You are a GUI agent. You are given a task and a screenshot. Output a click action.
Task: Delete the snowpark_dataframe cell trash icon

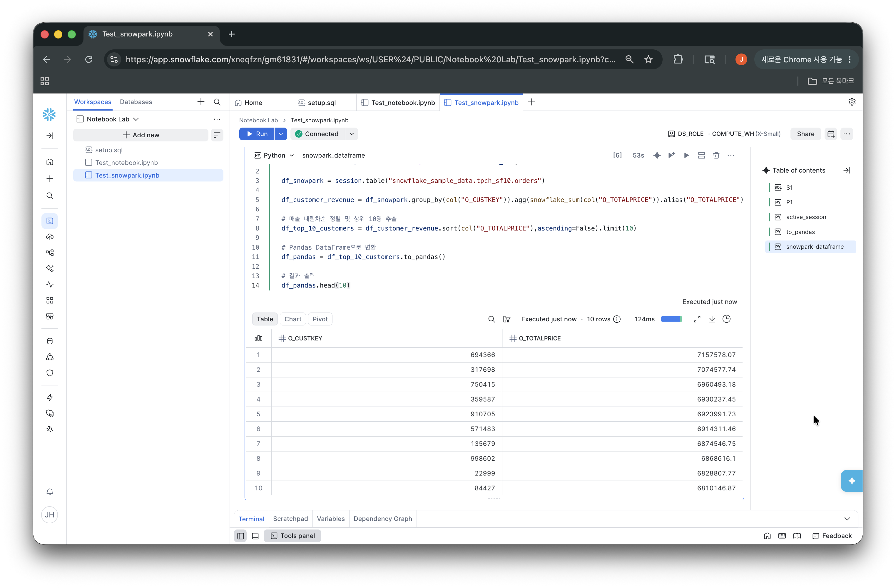click(716, 155)
